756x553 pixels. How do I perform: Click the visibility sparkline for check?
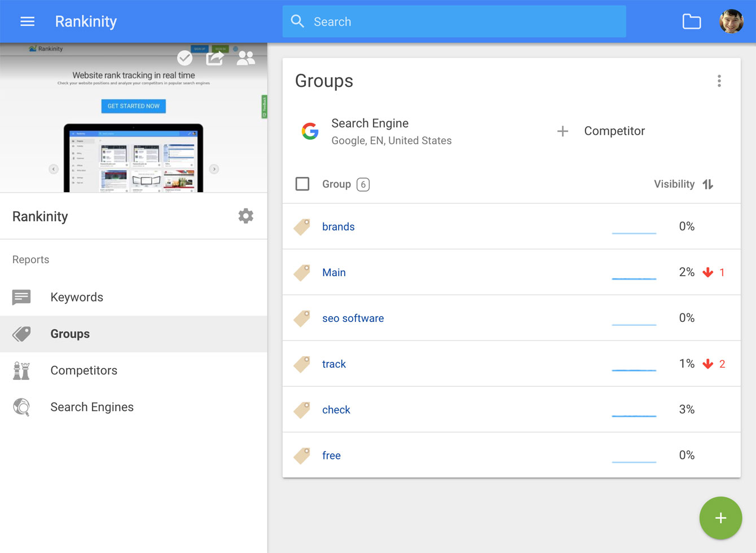(634, 415)
